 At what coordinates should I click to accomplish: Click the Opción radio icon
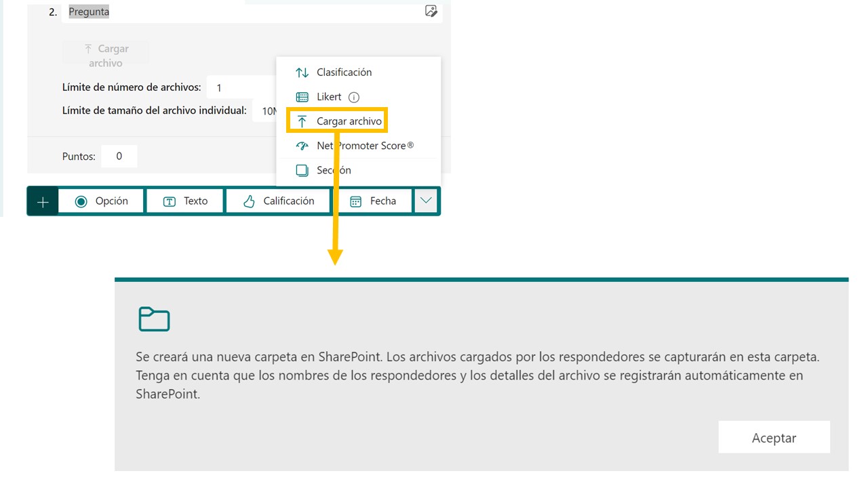[x=81, y=201]
